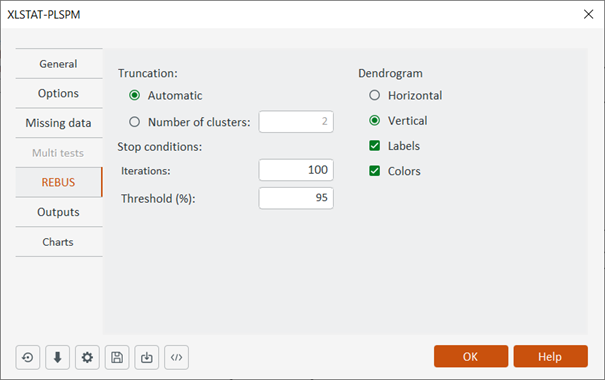This screenshot has height=380, width=605.
Task: Click the XLSTAT-PLSPM window title
Action: click(x=44, y=15)
